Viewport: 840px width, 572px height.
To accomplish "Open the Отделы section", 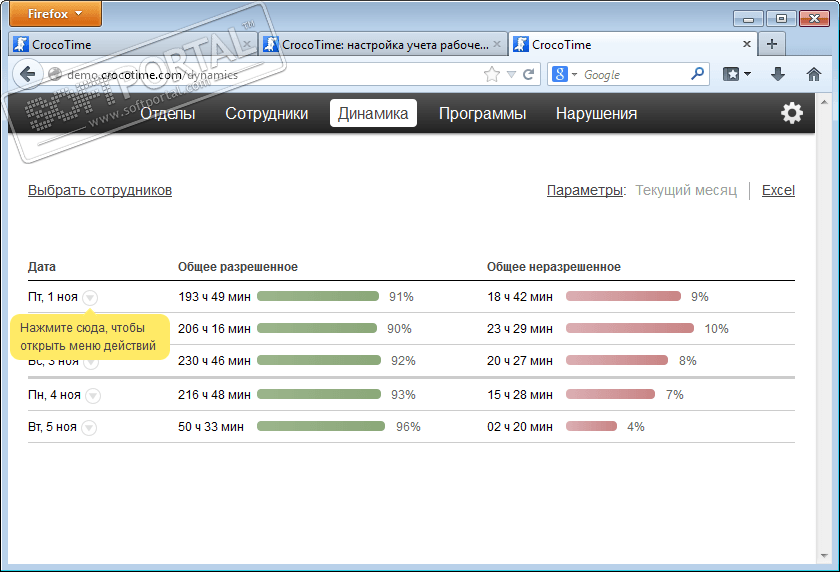I will 168,113.
